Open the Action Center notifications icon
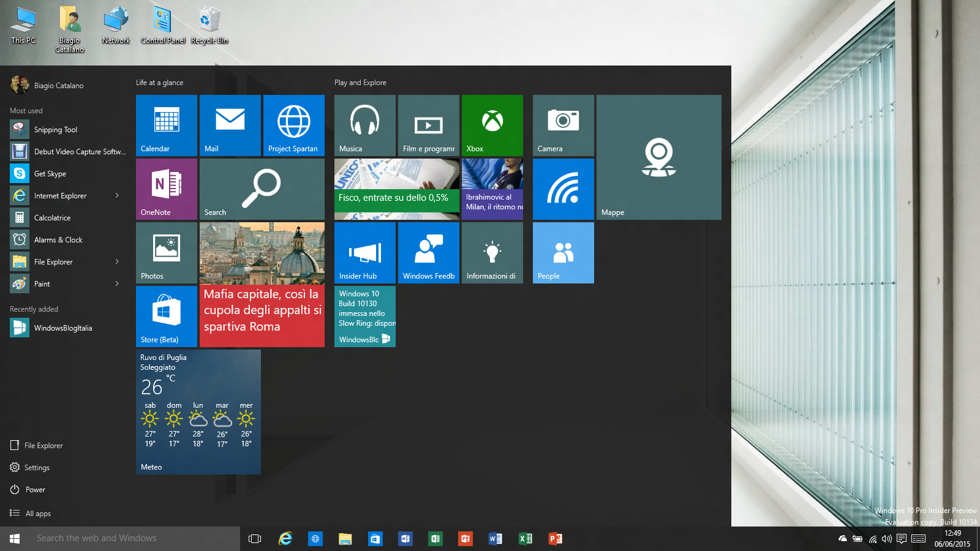Screen dimensions: 980x551 tap(902, 539)
